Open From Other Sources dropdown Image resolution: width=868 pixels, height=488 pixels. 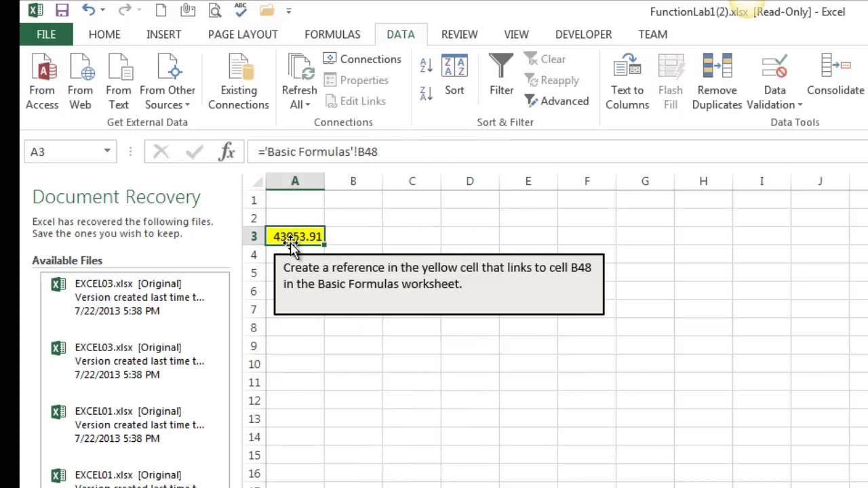click(167, 81)
